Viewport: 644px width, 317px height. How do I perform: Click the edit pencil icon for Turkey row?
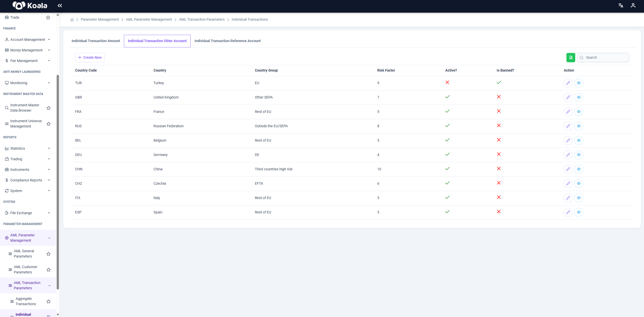[568, 83]
